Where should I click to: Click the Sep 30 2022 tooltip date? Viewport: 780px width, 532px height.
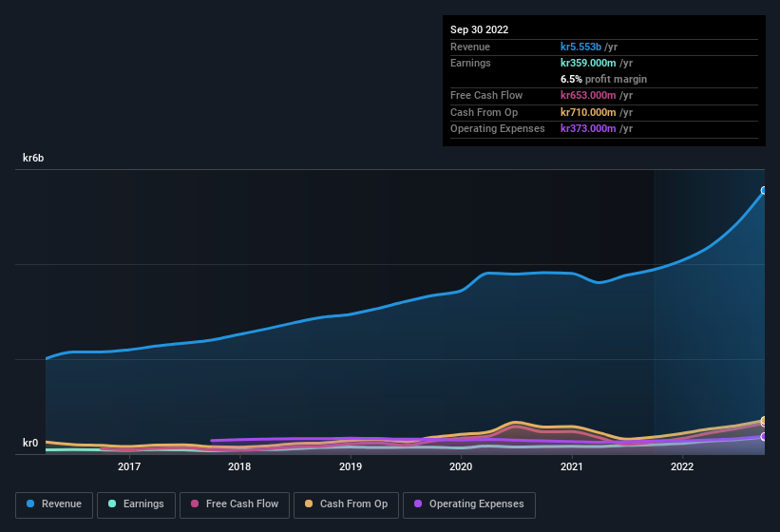tap(479, 29)
